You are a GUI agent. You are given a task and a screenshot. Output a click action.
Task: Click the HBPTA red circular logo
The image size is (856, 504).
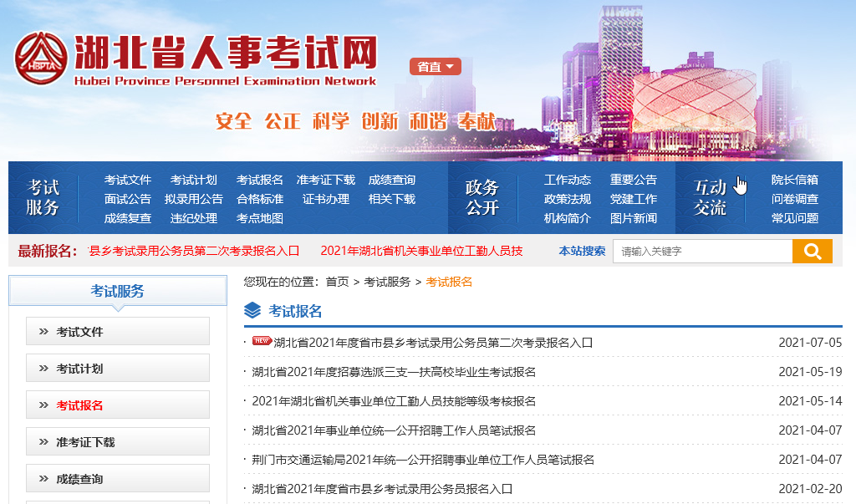tap(41, 58)
